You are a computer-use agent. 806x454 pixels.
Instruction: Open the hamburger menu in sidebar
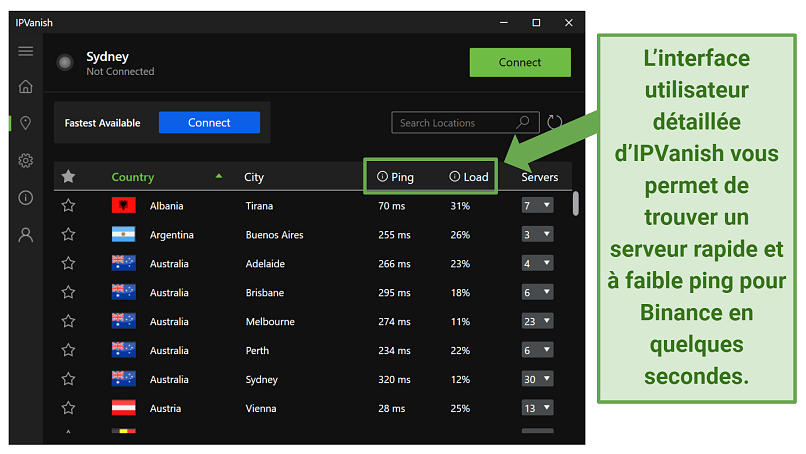26,51
